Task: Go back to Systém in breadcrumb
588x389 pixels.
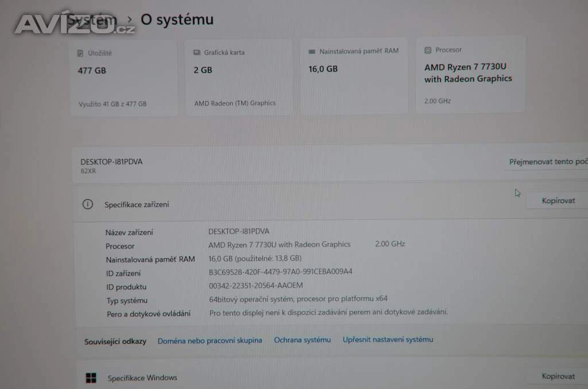Action: coord(92,20)
